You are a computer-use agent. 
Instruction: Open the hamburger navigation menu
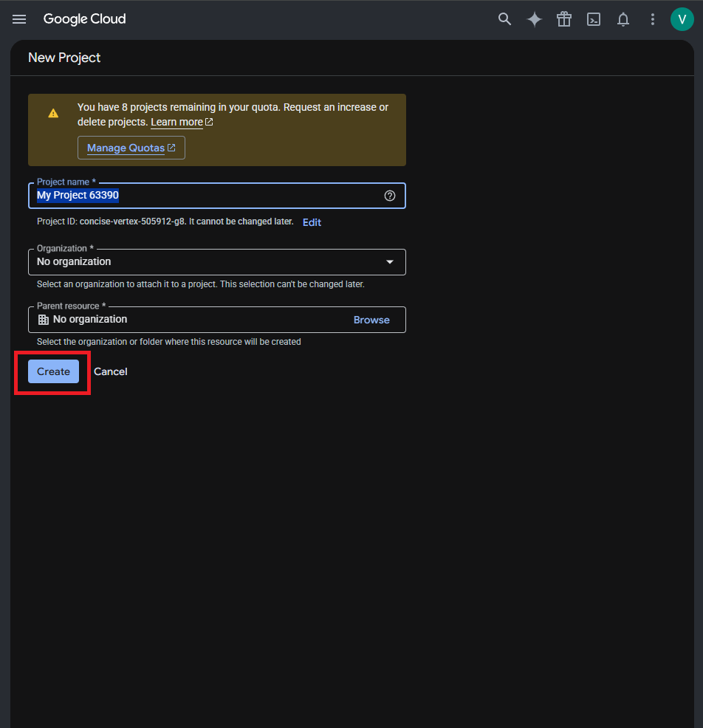19,19
